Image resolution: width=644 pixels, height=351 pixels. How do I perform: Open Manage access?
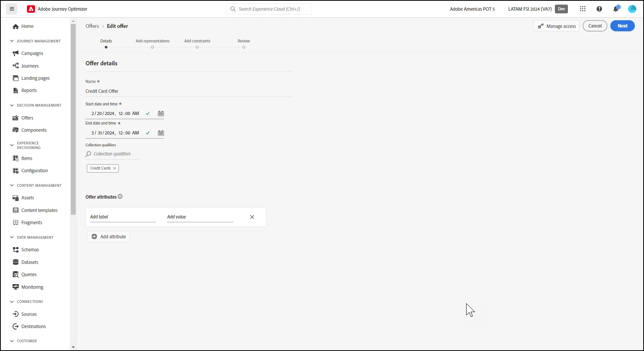click(x=556, y=26)
